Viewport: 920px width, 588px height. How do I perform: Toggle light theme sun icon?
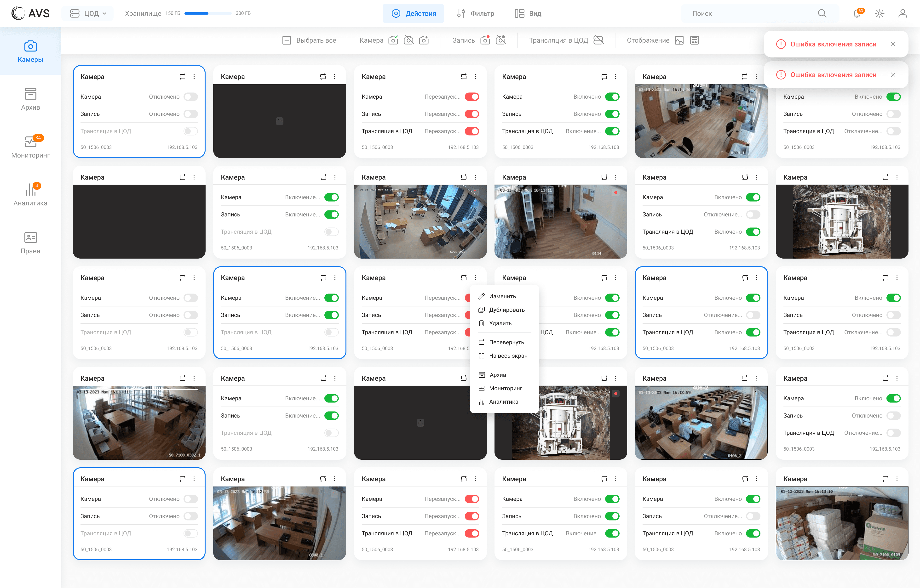tap(880, 14)
